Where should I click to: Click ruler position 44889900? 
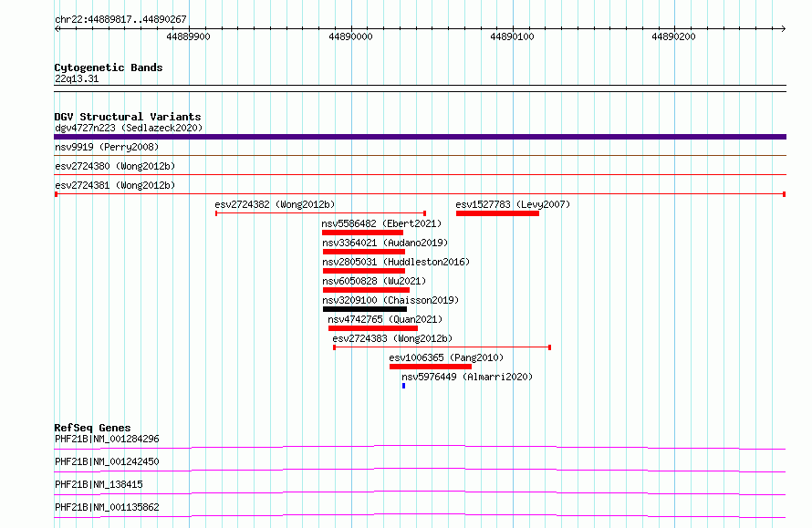pos(189,36)
